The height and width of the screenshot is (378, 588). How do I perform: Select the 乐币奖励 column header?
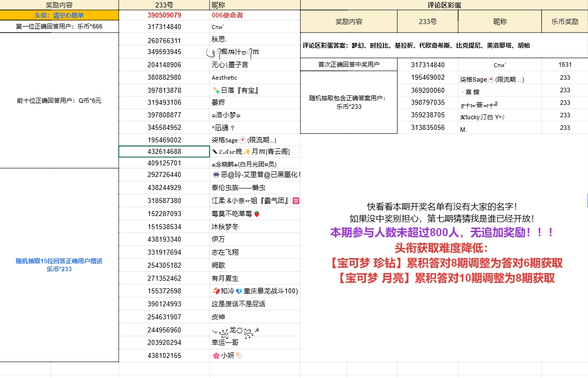tap(565, 22)
